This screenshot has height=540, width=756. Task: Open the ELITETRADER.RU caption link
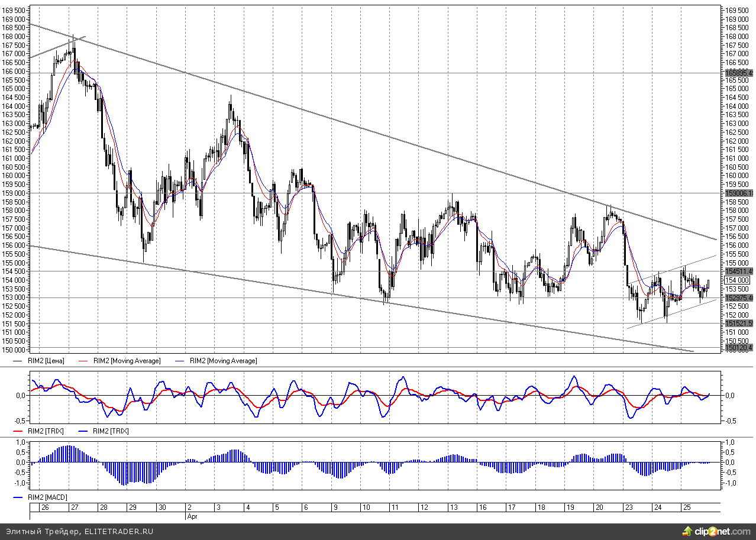pos(119,532)
